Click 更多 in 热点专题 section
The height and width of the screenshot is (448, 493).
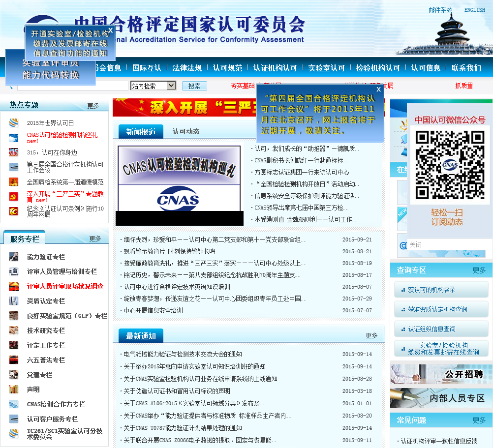93,106
